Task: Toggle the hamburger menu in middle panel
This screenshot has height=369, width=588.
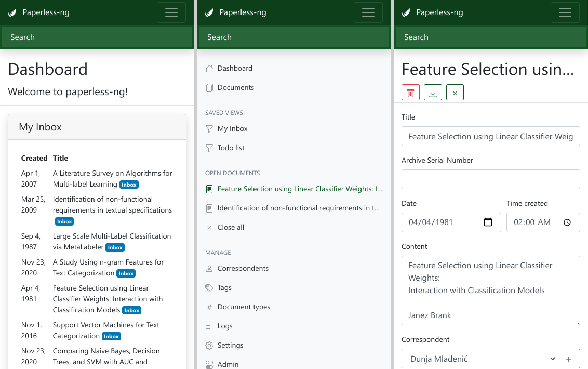Action: point(368,13)
